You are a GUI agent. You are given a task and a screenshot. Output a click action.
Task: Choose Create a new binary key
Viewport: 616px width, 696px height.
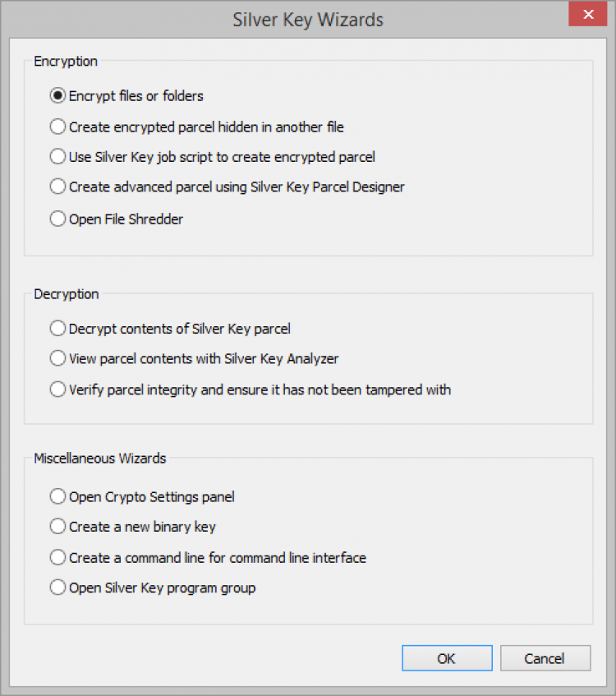pyautogui.click(x=57, y=526)
